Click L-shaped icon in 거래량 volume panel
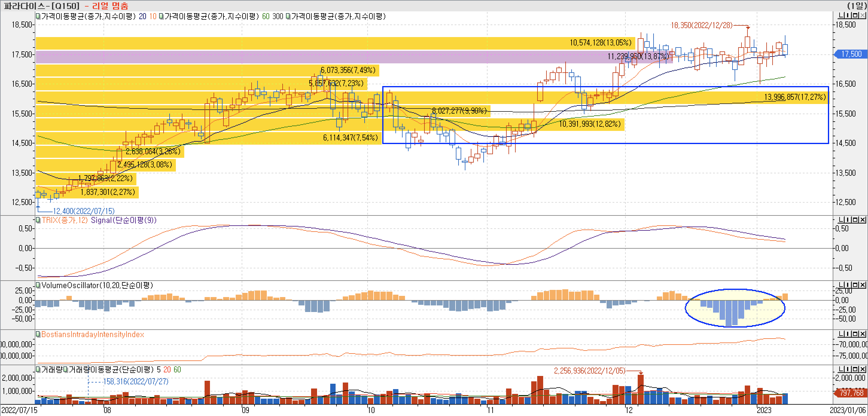Viewport: 868px width, 416px height. click(841, 369)
